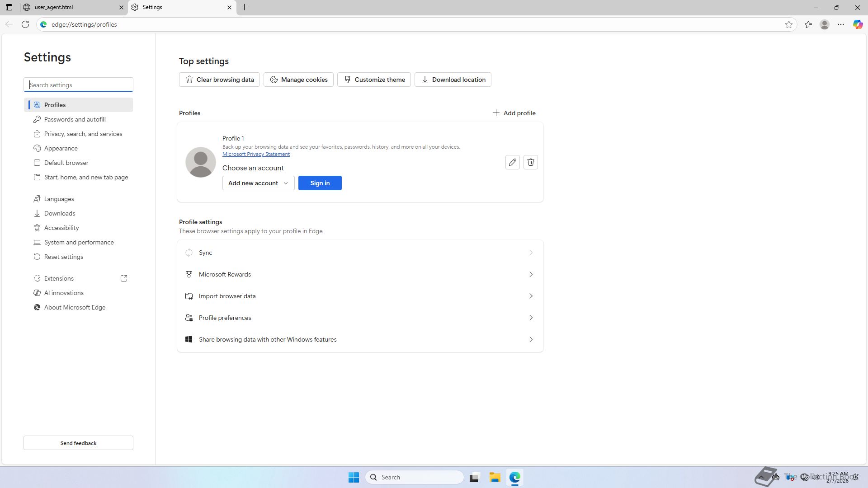Open Privacy, search, and services section

83,134
